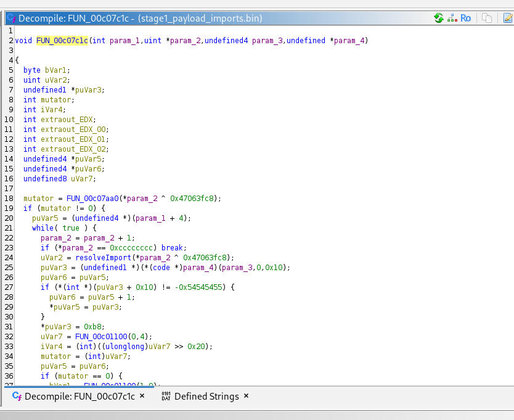Switch to the Decompile: FUN_00c07c1c tab
Viewport: 514px width, 420px height.
pyautogui.click(x=80, y=397)
